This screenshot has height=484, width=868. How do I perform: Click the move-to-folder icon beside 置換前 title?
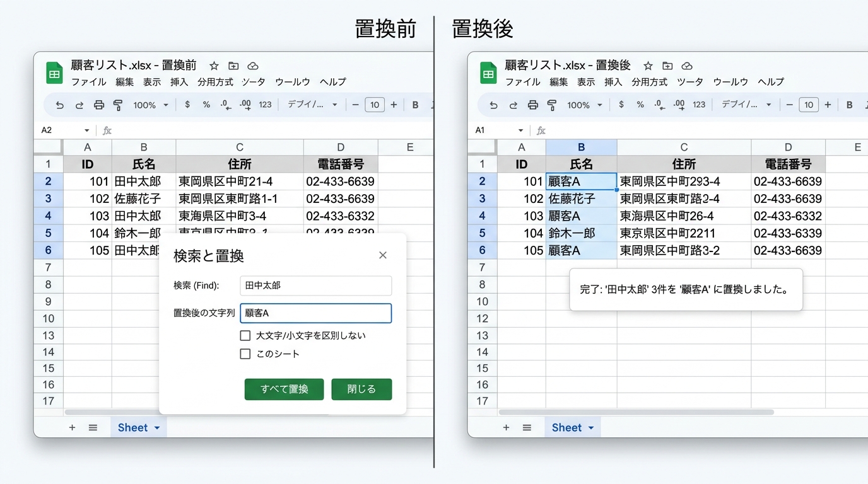click(233, 66)
